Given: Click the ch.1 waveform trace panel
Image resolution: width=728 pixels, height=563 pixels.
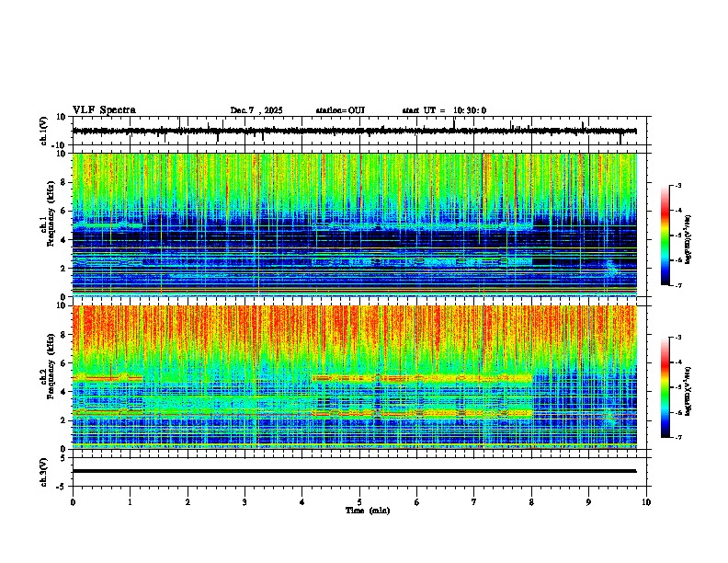Looking at the screenshot, I should (361, 131).
